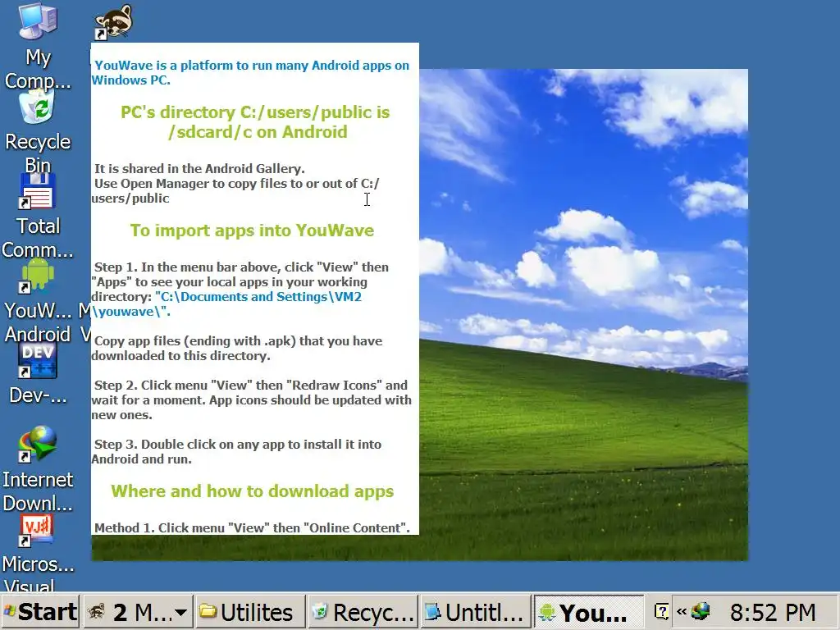Click the 'Copy app files (ending with .apk)' paragraph
This screenshot has height=630, width=840.
[x=237, y=348]
